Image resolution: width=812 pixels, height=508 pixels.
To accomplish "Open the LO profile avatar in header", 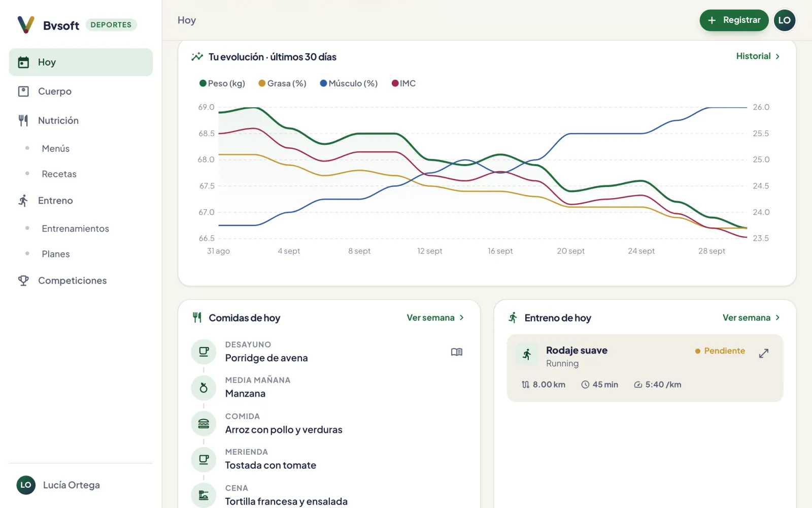I will click(785, 20).
